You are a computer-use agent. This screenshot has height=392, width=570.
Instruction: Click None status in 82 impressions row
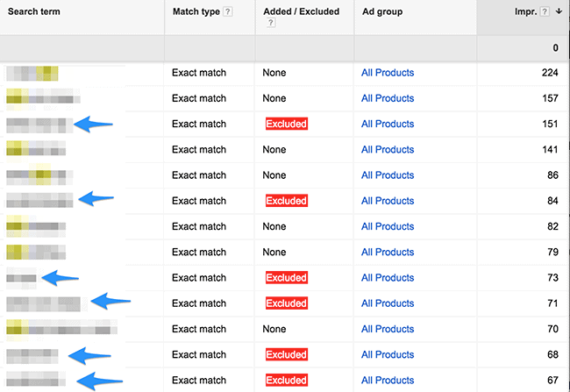point(274,226)
